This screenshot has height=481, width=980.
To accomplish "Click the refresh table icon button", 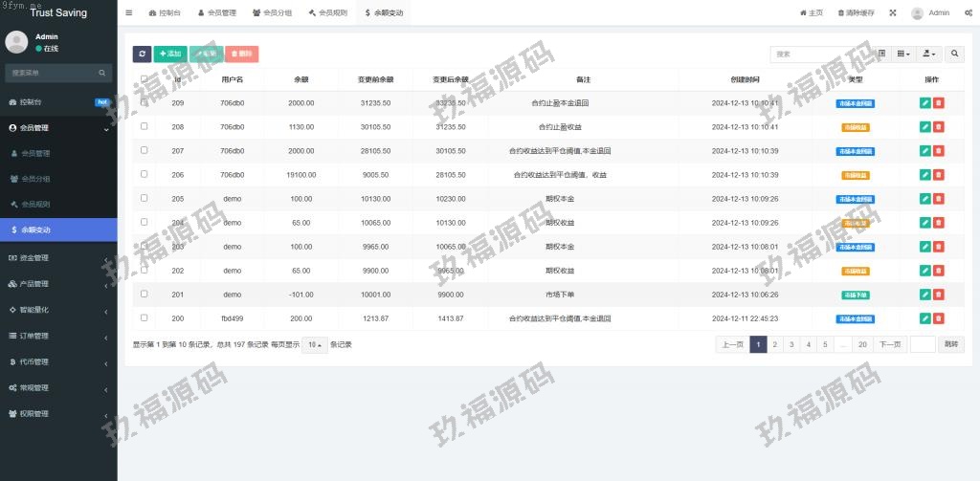I will (x=142, y=55).
